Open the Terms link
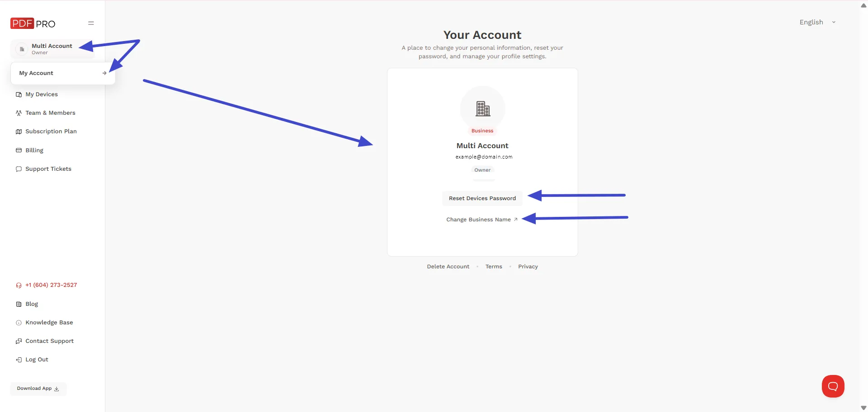The image size is (868, 412). (x=494, y=267)
